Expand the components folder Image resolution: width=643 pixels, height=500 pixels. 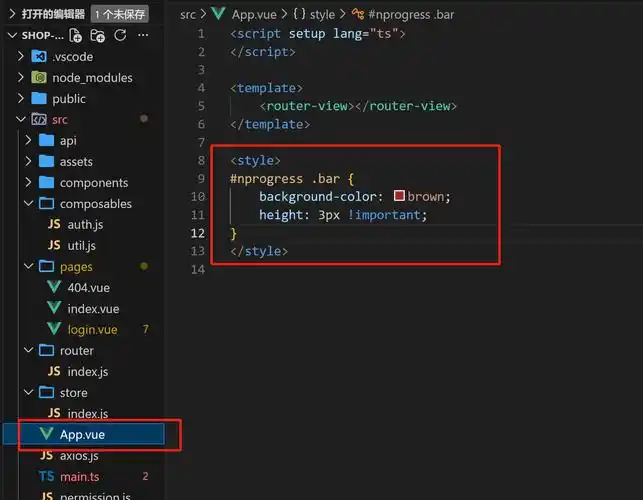point(28,182)
